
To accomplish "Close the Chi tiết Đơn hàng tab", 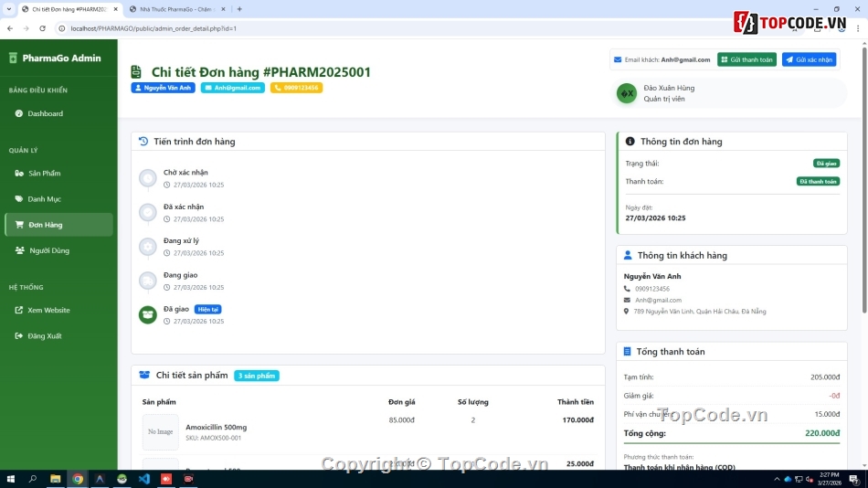I will point(116,9).
